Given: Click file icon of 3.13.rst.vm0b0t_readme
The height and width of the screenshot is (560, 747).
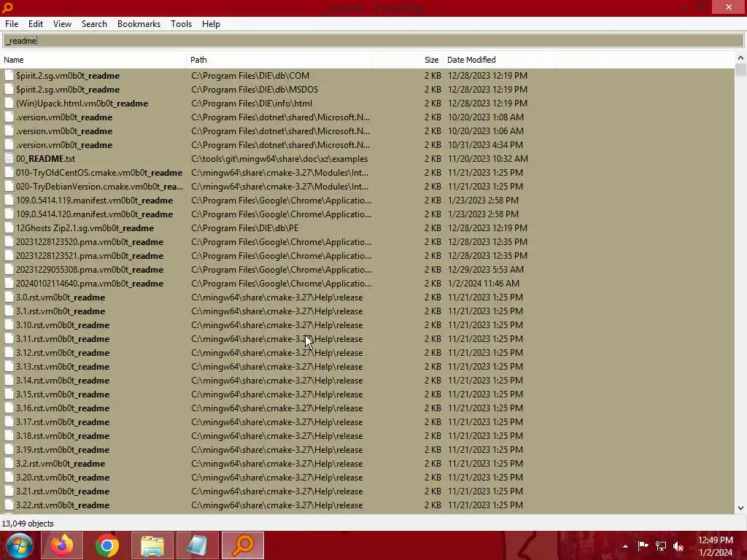Looking at the screenshot, I should (x=9, y=366).
